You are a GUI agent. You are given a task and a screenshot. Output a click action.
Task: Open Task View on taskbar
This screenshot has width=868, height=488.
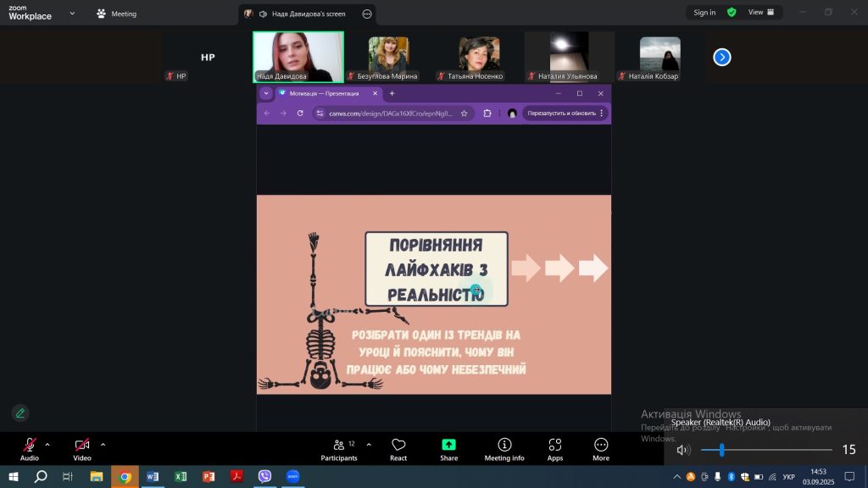68,476
